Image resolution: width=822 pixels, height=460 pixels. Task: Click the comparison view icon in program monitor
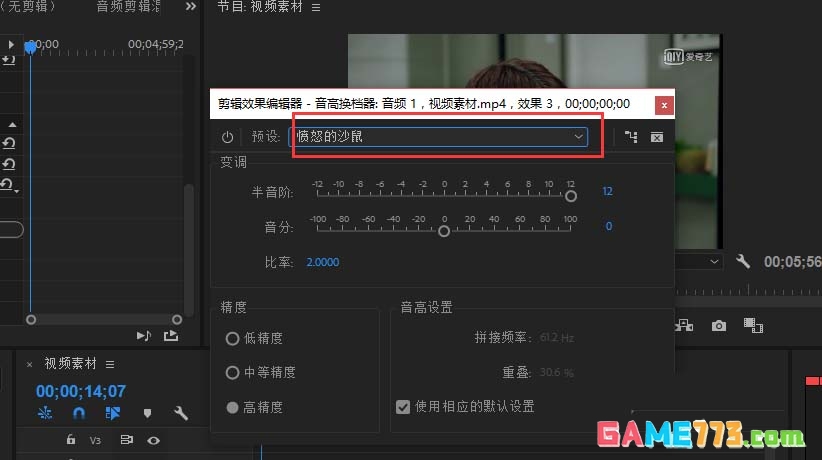(753, 326)
